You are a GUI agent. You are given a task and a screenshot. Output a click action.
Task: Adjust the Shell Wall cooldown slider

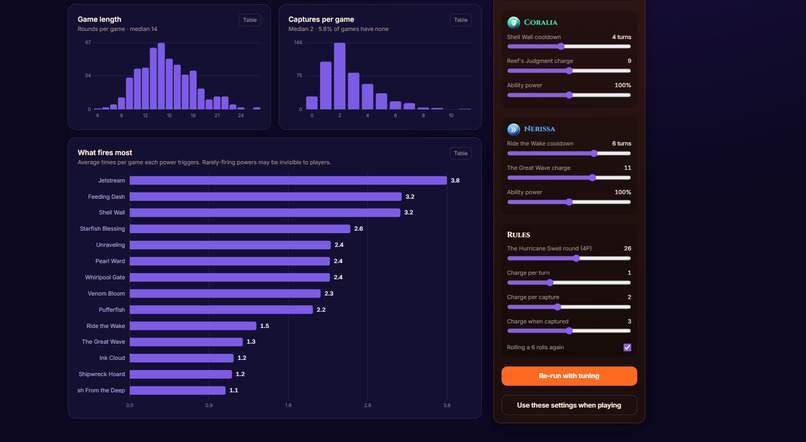569,46
